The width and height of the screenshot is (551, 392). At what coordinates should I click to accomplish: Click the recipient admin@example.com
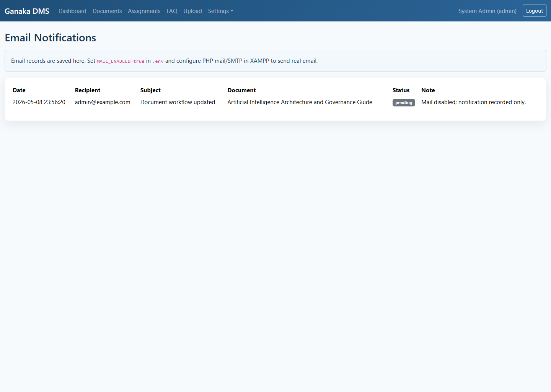pyautogui.click(x=103, y=102)
